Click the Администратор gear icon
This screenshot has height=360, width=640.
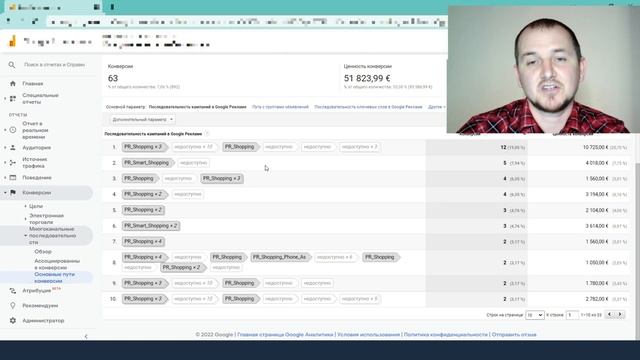coord(13,320)
